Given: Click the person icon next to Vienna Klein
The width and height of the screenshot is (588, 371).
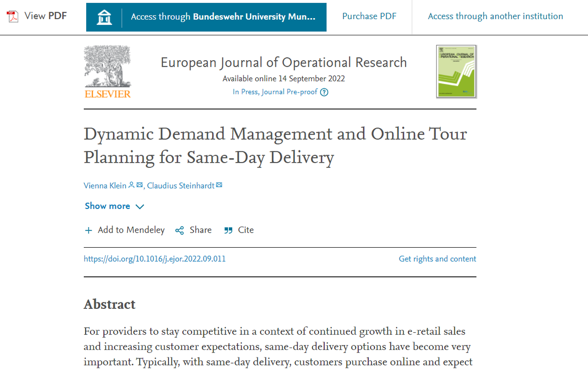Looking at the screenshot, I should [x=131, y=185].
